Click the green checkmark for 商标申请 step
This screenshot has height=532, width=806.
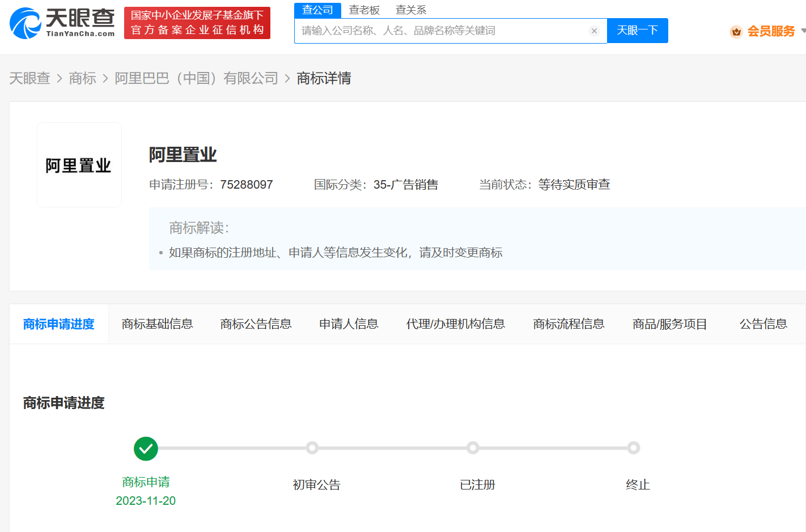coord(146,449)
